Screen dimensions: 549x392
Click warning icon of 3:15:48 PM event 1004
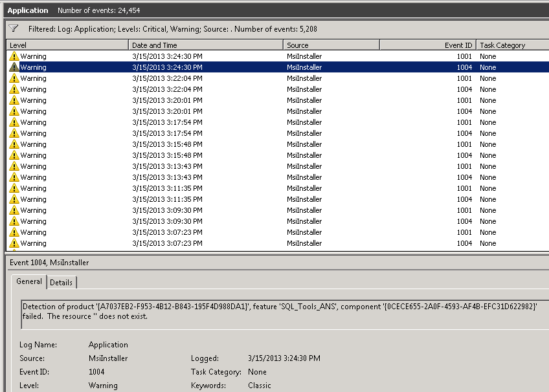pos(14,155)
